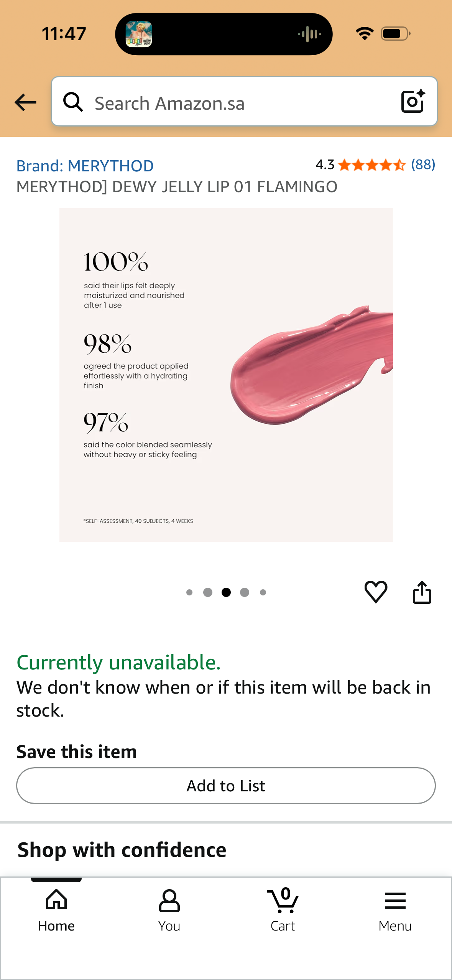Add item to wishlist with heart icon
The height and width of the screenshot is (980, 452).
[x=376, y=592]
